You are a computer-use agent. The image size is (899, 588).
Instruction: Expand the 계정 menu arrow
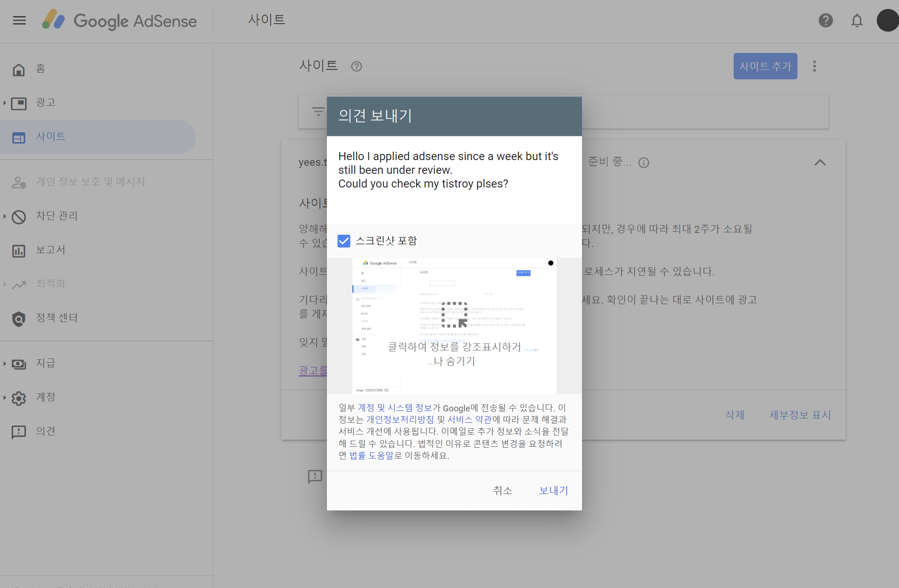5,397
